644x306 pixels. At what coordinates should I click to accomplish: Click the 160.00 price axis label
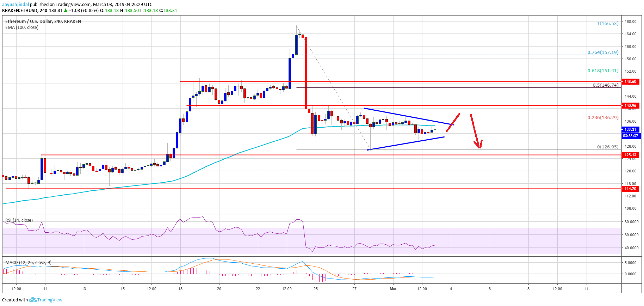[630, 47]
